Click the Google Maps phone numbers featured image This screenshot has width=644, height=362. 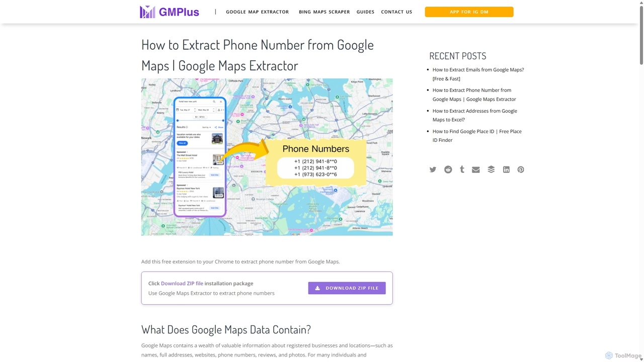[x=267, y=157]
